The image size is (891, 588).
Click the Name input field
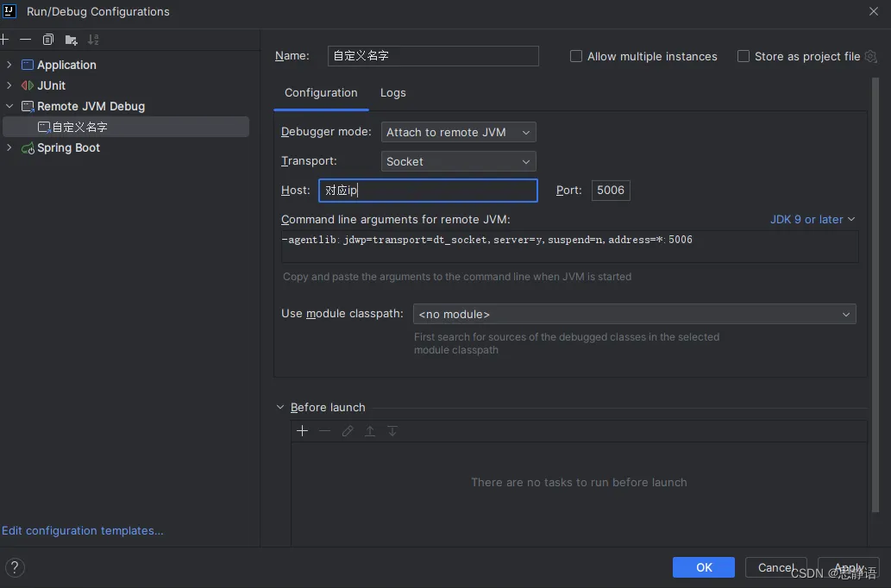coord(433,56)
